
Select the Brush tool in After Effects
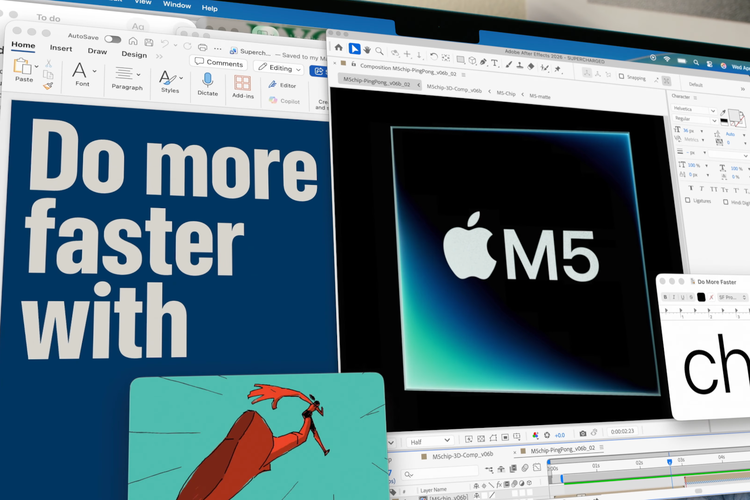coord(509,64)
